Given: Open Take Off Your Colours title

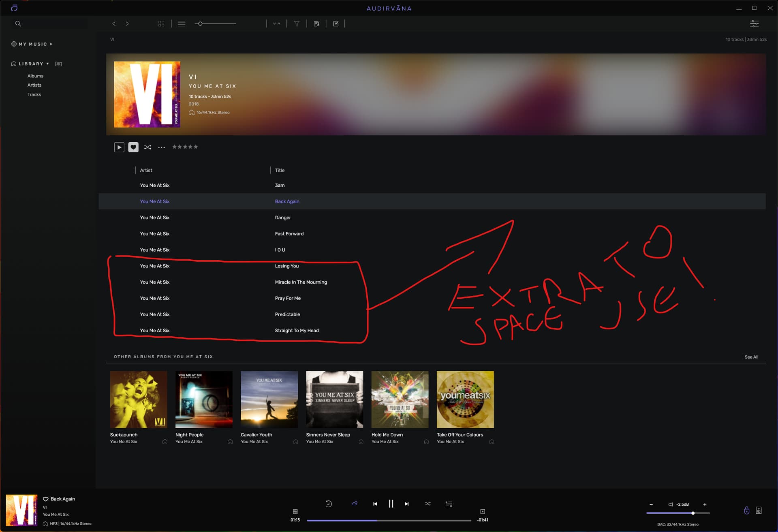Looking at the screenshot, I should (x=460, y=435).
